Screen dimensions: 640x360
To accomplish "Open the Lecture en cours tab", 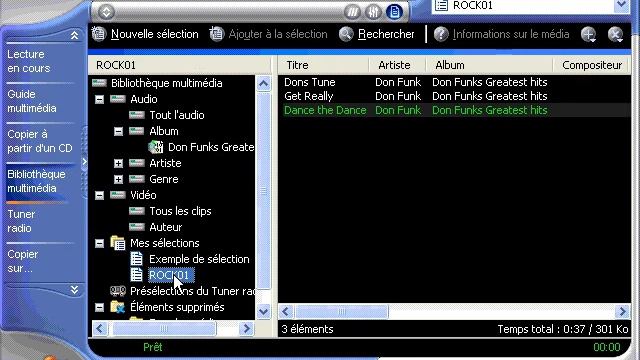I will click(x=29, y=61).
